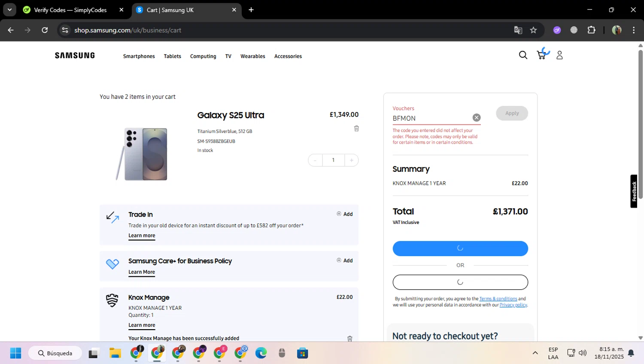Click the Galaxy S25 Ultra product image
644x364 pixels.
[142, 154]
